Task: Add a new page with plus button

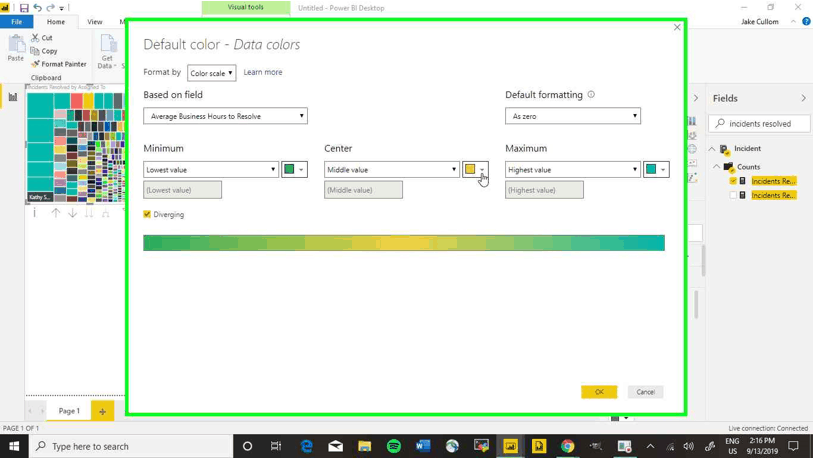Action: coord(102,411)
